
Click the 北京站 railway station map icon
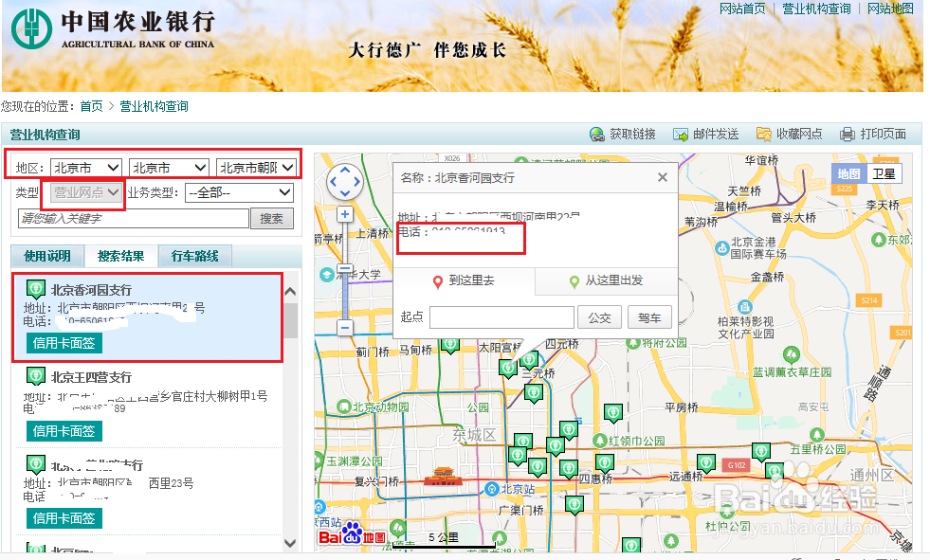(491, 489)
